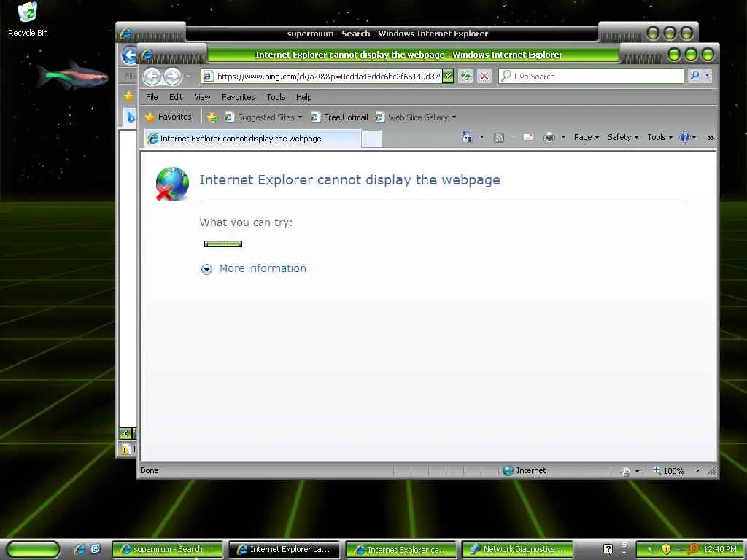Open the blue Help question mark icon
The width and height of the screenshot is (747, 560).
click(x=685, y=137)
